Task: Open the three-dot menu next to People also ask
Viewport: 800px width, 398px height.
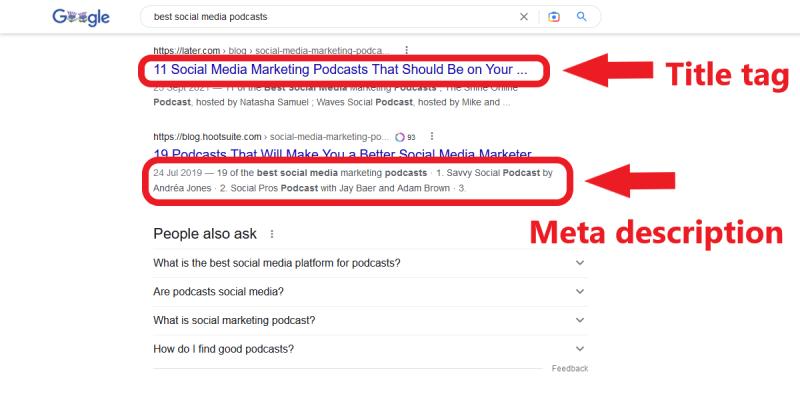Action: (272, 234)
